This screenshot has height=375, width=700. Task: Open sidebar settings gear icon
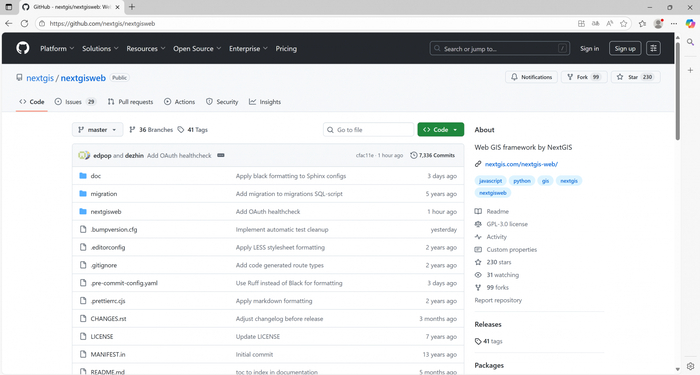point(690,366)
